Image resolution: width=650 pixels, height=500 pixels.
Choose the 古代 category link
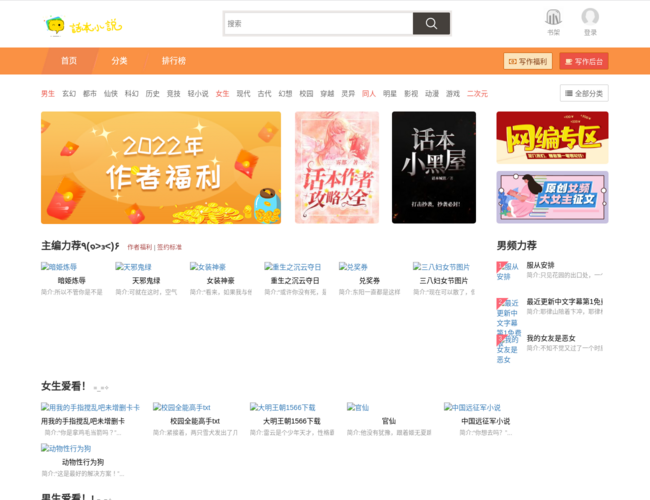[x=264, y=94]
